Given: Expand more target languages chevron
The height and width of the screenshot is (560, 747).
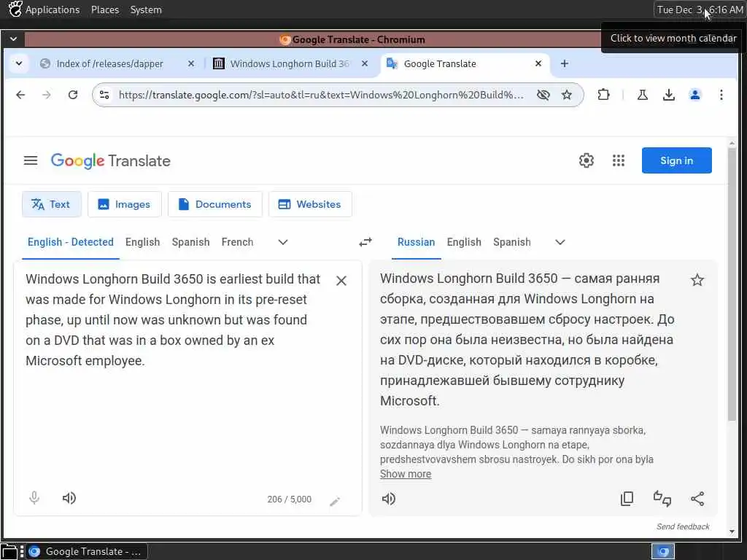Looking at the screenshot, I should tap(560, 242).
